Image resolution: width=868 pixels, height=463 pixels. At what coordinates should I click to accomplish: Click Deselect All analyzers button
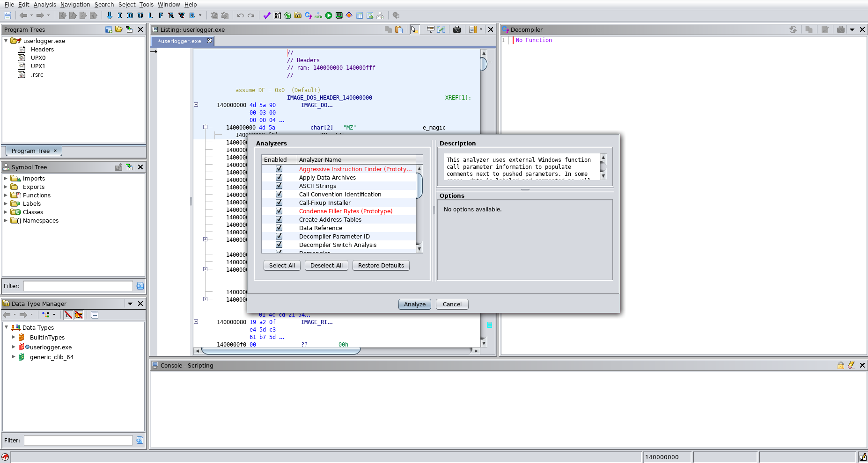(x=326, y=265)
